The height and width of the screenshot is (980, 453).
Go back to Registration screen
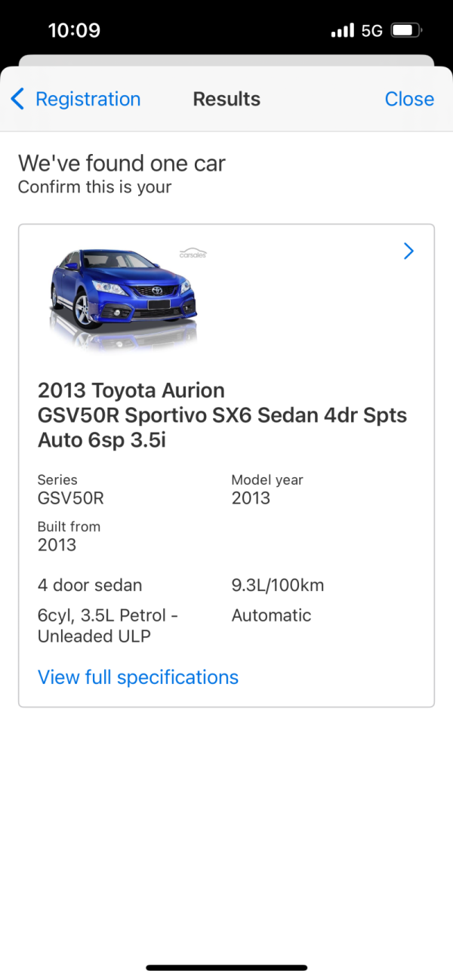(88, 99)
